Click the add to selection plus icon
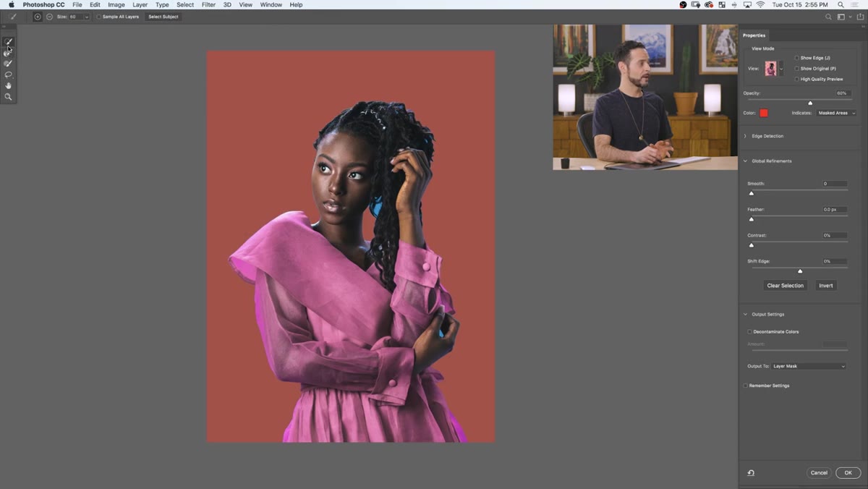 pyautogui.click(x=38, y=17)
